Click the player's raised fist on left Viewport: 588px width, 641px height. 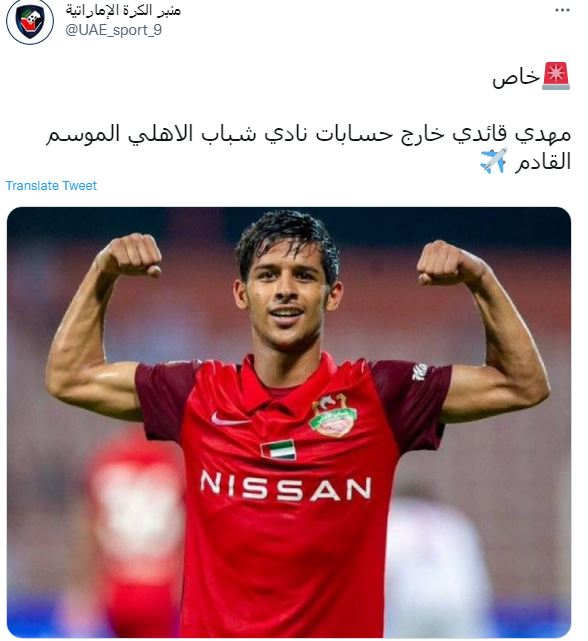click(130, 255)
